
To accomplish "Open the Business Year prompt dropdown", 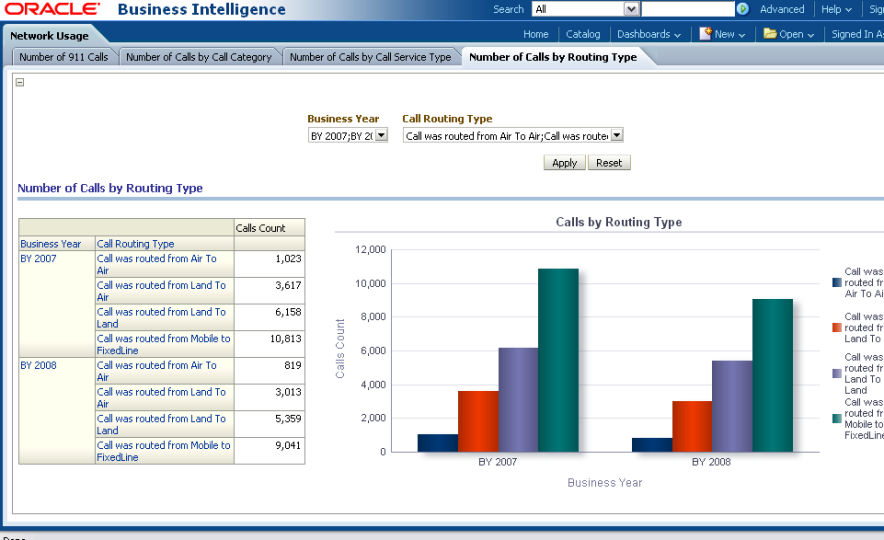I will [x=382, y=135].
